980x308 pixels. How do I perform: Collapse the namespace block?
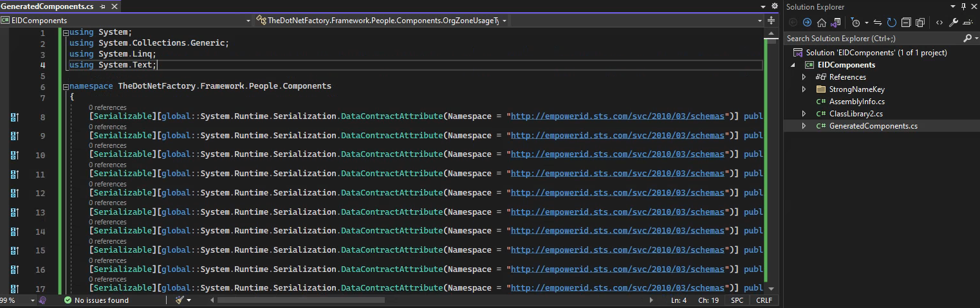tap(66, 86)
